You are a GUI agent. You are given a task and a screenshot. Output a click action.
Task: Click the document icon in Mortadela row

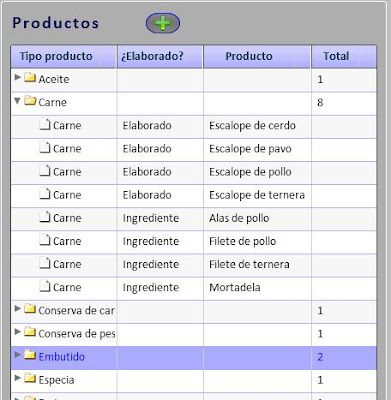point(45,286)
